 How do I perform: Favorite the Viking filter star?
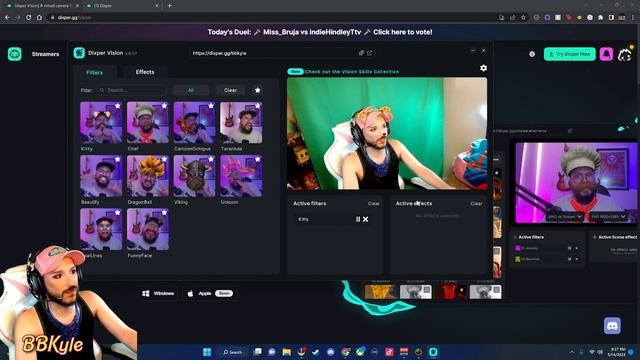(x=211, y=159)
